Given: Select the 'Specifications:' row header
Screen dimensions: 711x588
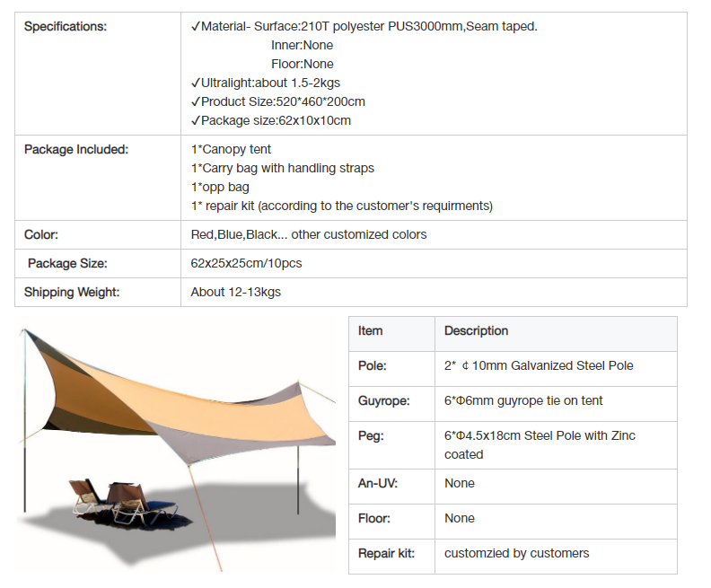Looking at the screenshot, I should [66, 27].
